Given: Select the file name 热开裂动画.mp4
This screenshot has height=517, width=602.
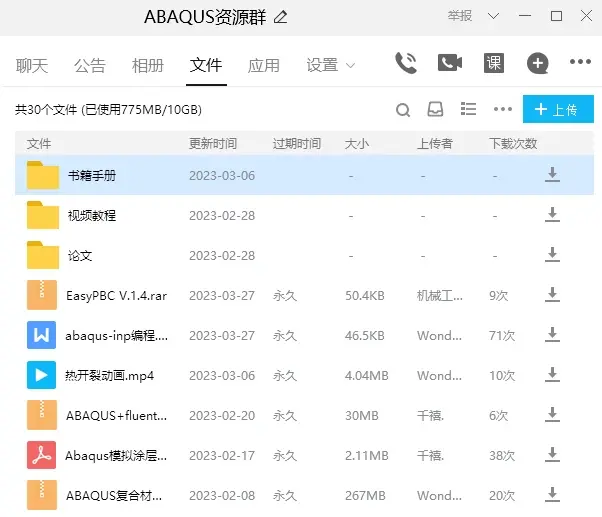Looking at the screenshot, I should (109, 375).
